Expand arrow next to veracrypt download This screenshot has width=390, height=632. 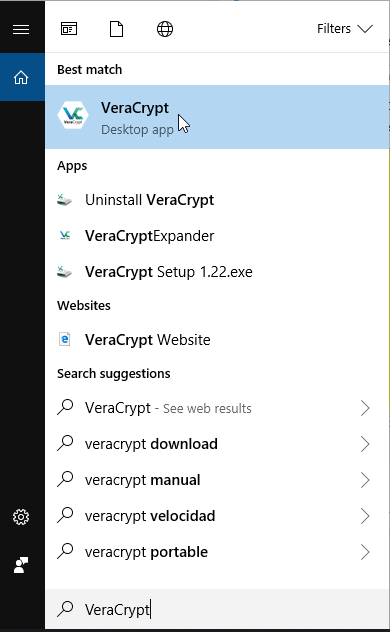coord(365,444)
